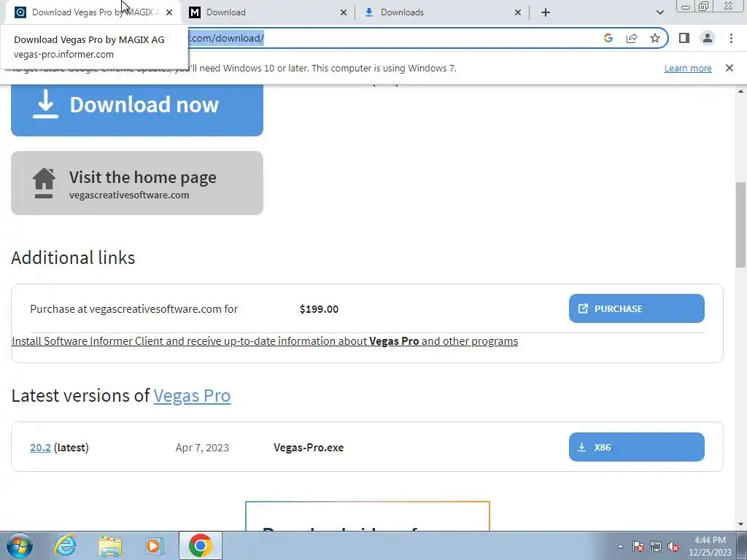The width and height of the screenshot is (747, 560).
Task: Click the Apr 7, 2023 date
Action: tap(202, 448)
